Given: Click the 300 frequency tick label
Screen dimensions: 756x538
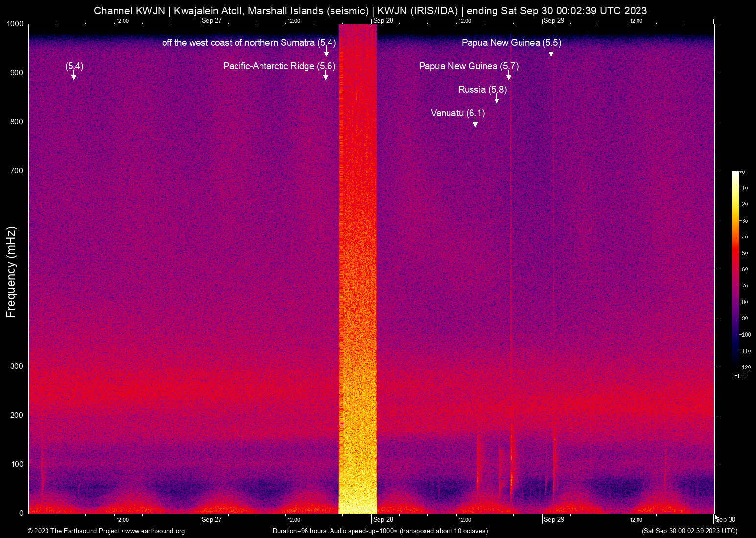Looking at the screenshot, I should point(17,367).
